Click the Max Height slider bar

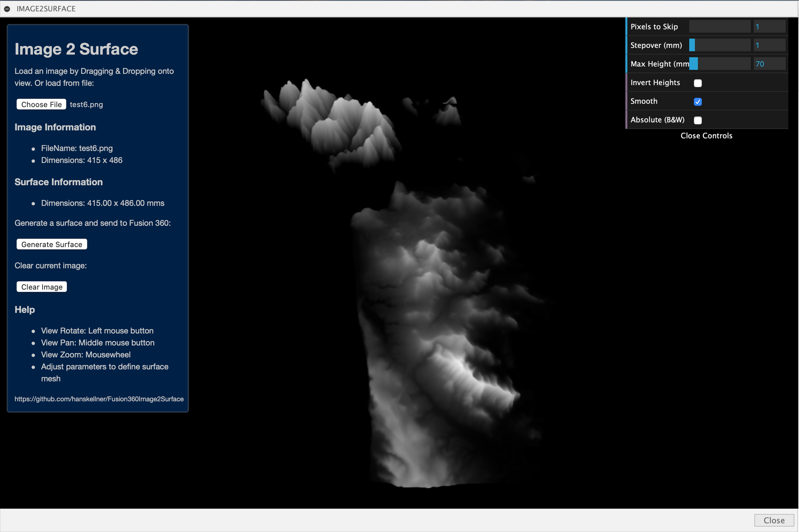(x=719, y=64)
